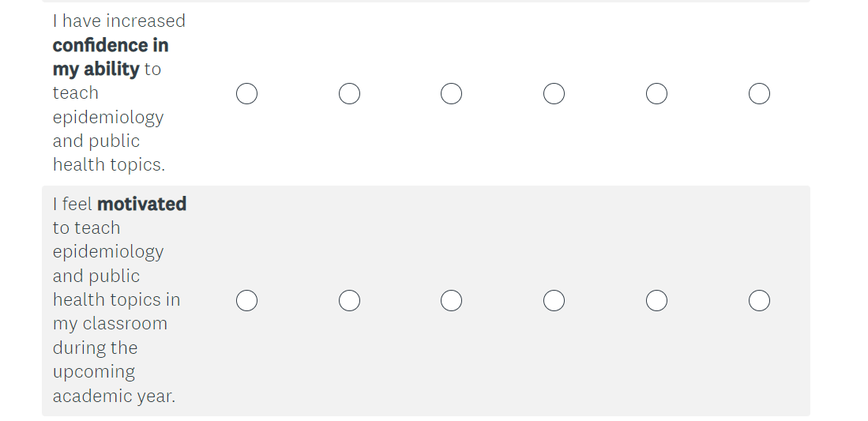Select second radio option in confidence row
The image size is (868, 421).
(349, 94)
